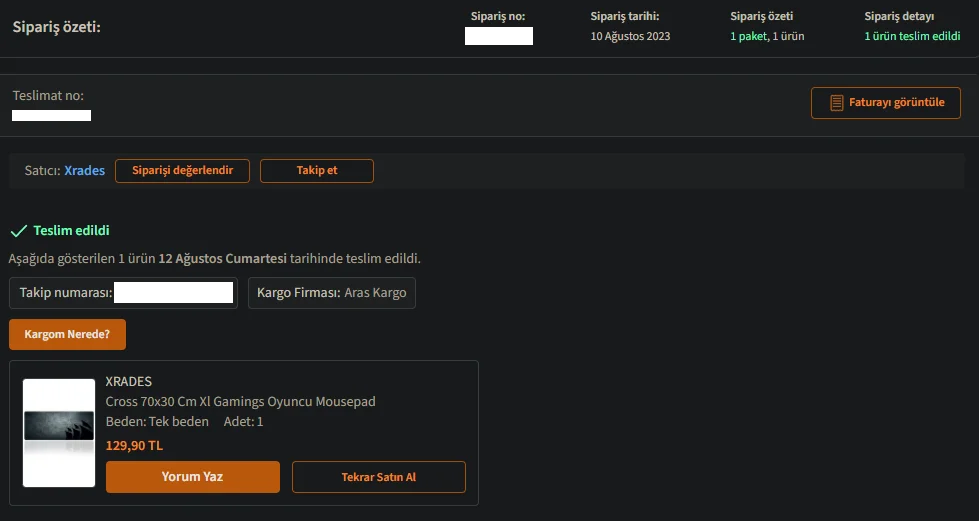Follow the seller with Takip et
Viewport: 979px width, 521px height.
[317, 171]
